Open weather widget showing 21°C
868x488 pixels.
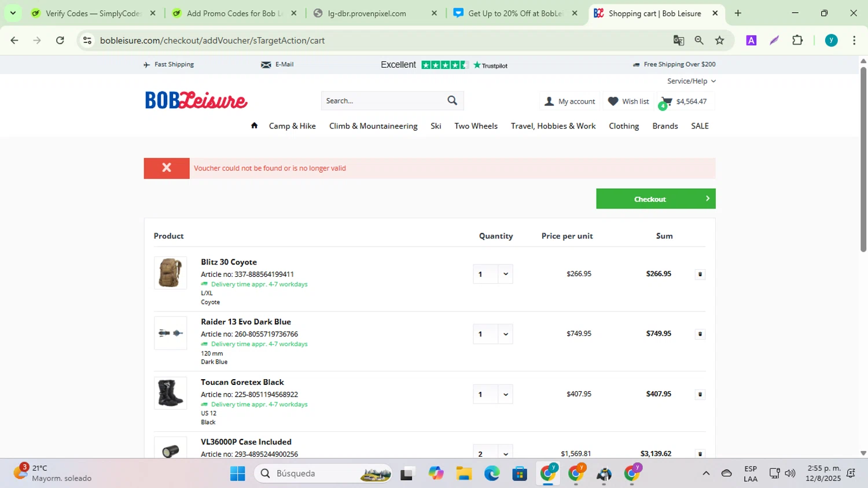[53, 473]
